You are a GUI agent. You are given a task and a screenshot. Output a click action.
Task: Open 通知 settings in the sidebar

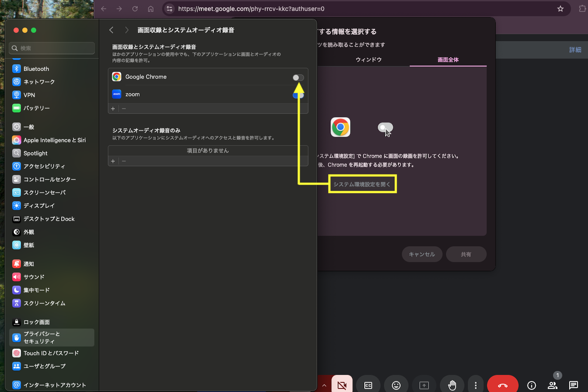[x=52, y=264]
